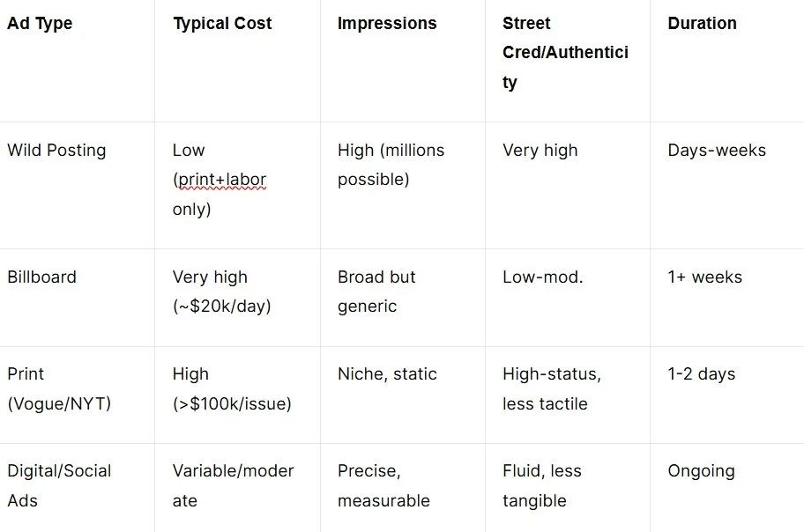Select the "Impressions" header cell

[x=387, y=24]
